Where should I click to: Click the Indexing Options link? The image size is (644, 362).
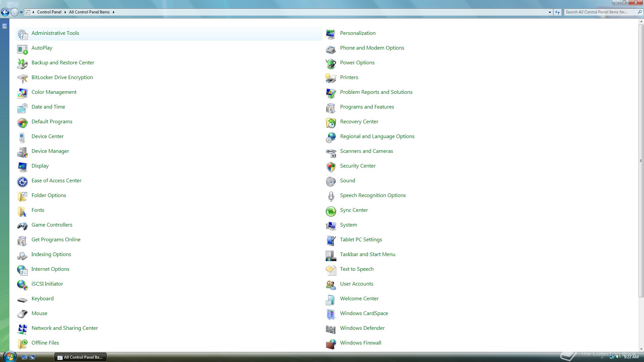(51, 254)
